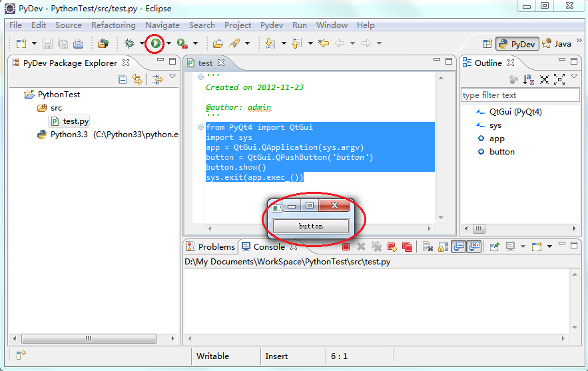Click the Outline filter text field
Image resolution: width=588 pixels, height=371 pixels.
(x=520, y=95)
